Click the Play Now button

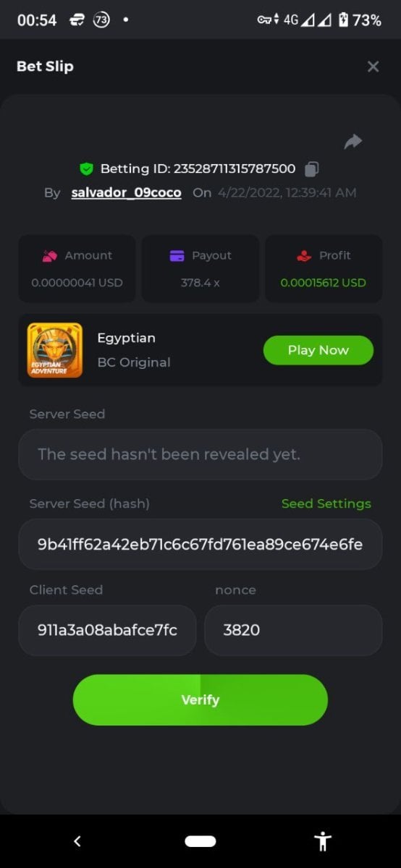[318, 350]
